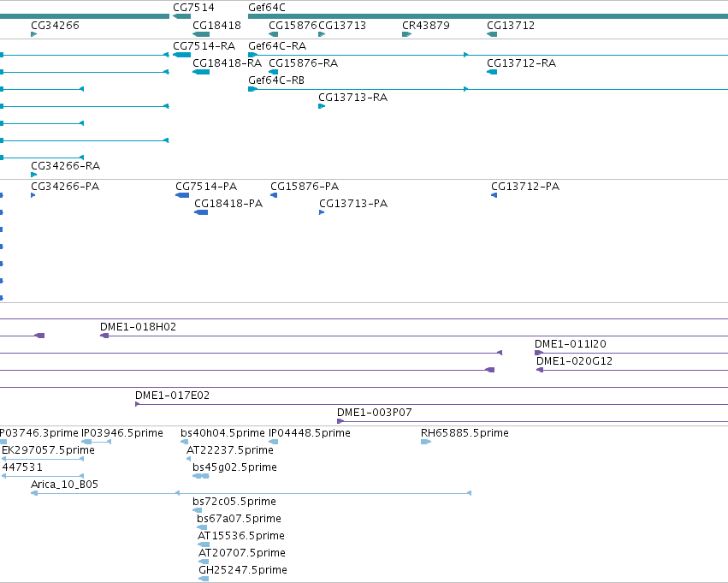Click the DME1-020G12 clone label
The width and height of the screenshot is (728, 583).
pyautogui.click(x=574, y=361)
